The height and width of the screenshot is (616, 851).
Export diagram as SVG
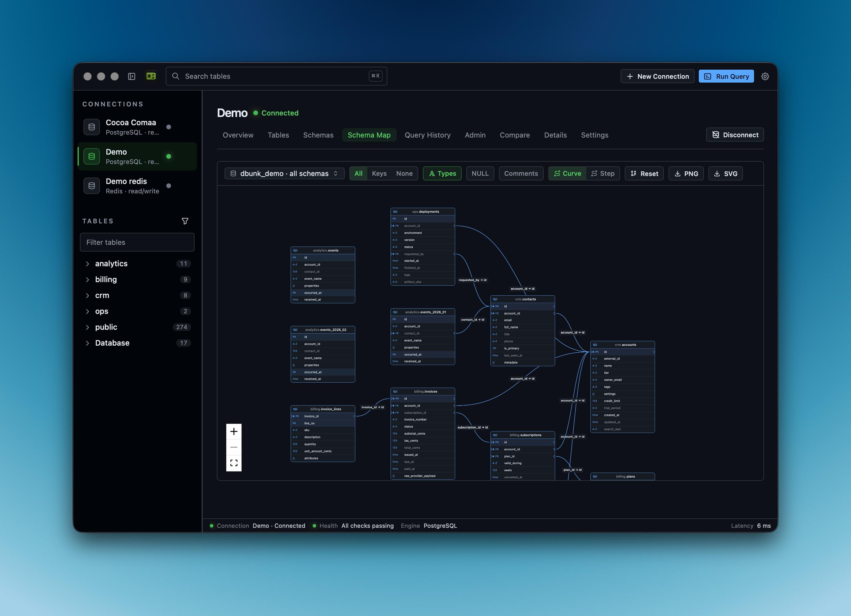coord(725,173)
